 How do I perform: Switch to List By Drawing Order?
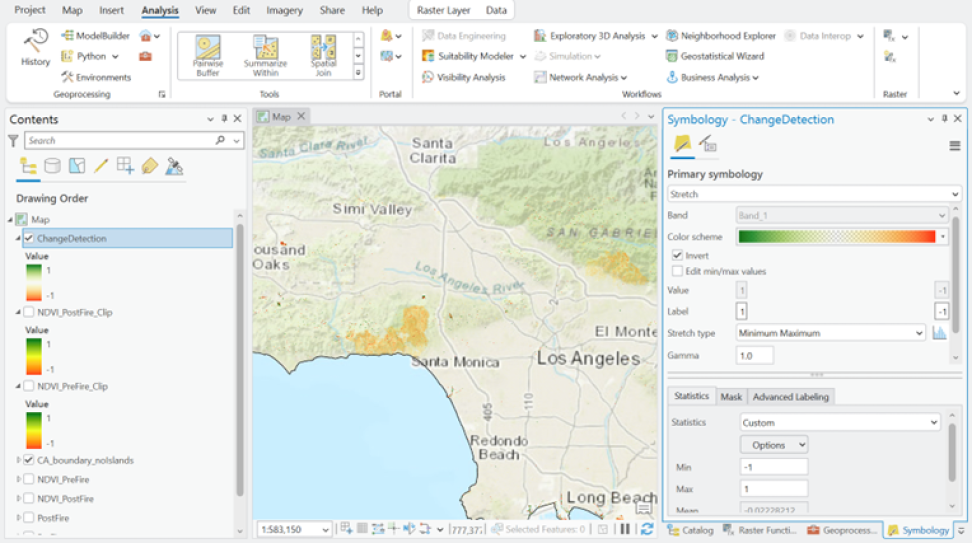click(28, 166)
